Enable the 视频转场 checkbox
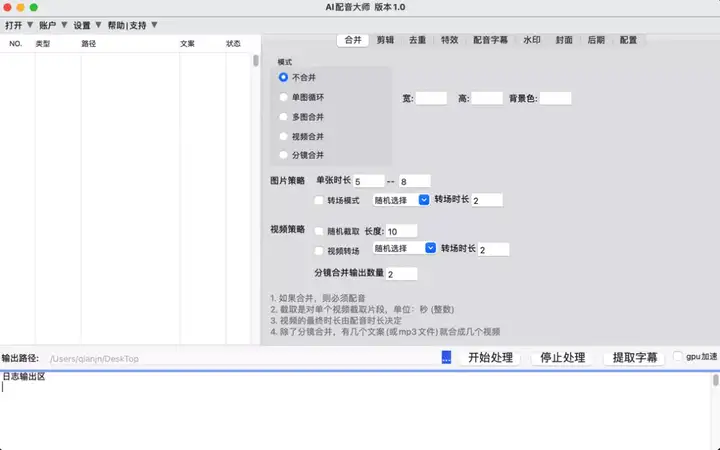This screenshot has height=450, width=720. [319, 251]
